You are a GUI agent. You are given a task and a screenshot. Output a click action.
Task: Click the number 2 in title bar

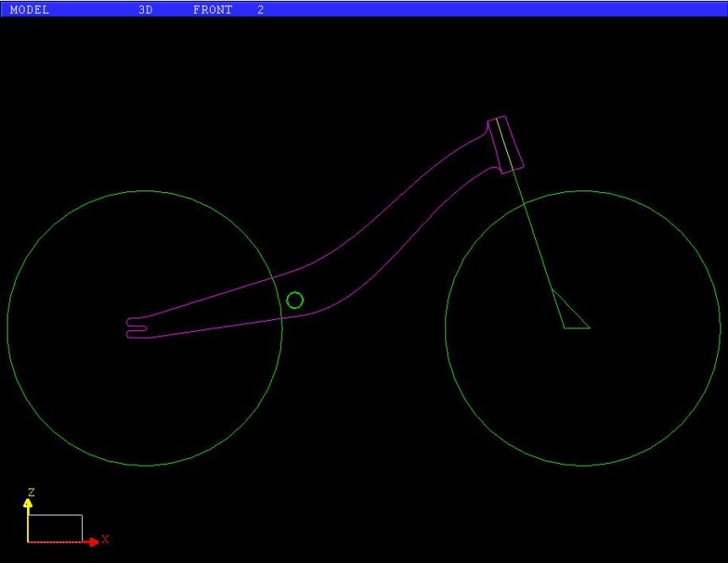(260, 10)
